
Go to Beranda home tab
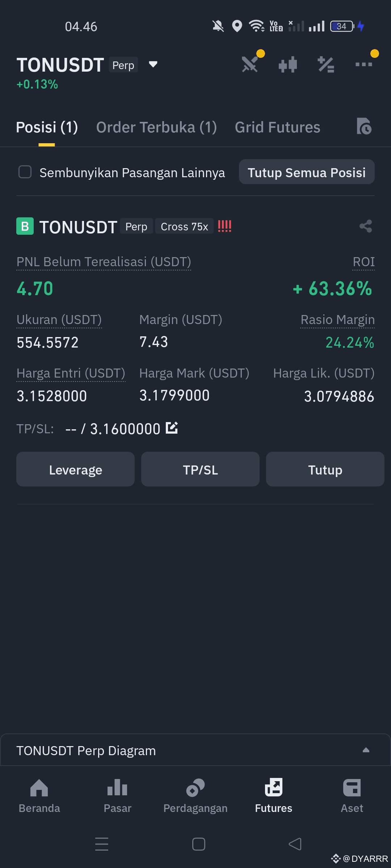tap(39, 796)
